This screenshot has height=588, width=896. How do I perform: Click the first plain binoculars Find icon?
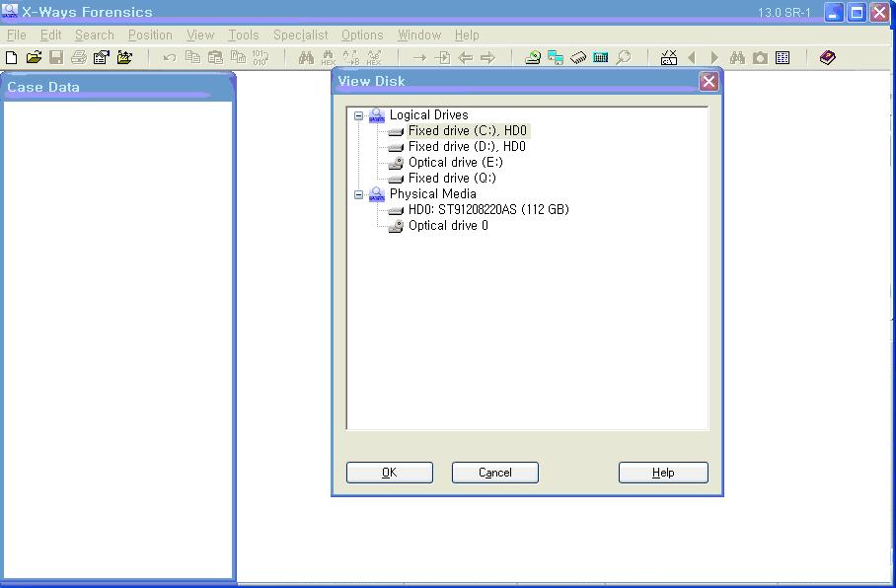click(x=306, y=57)
